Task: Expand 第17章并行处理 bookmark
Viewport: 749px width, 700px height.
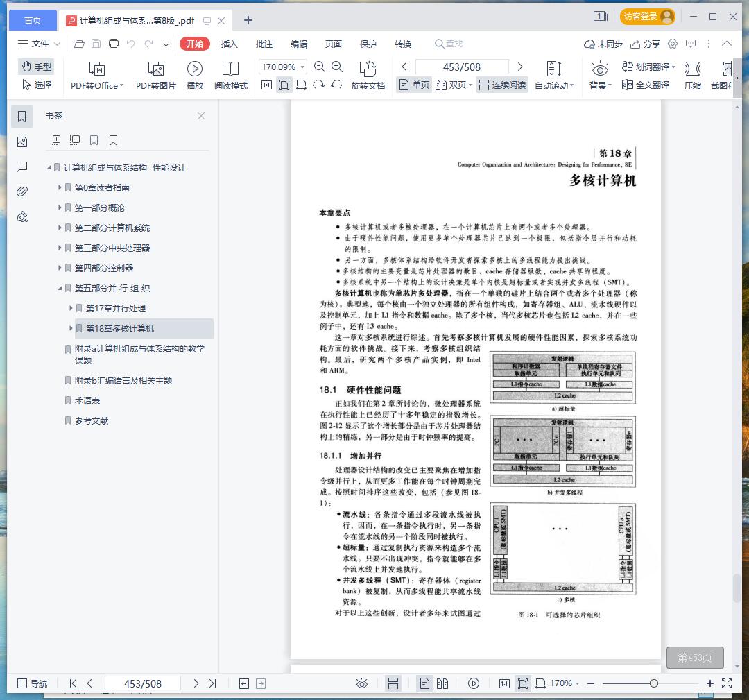Action: (x=71, y=308)
